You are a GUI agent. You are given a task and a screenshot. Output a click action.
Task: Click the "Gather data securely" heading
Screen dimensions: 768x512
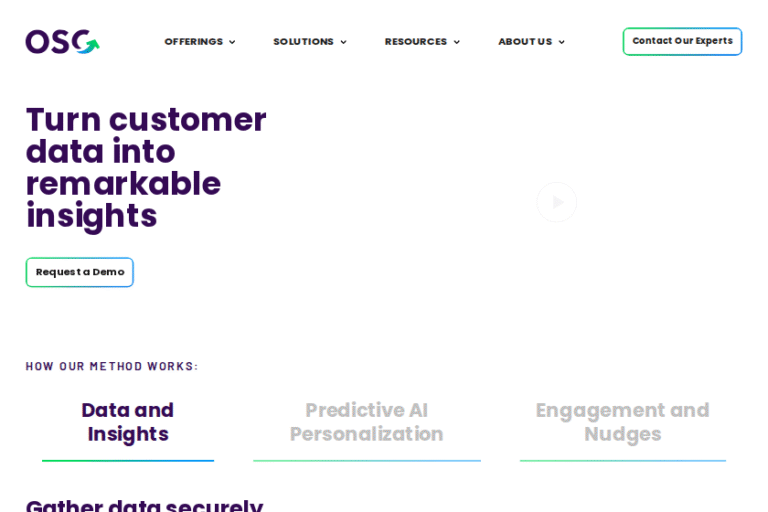[144, 505]
